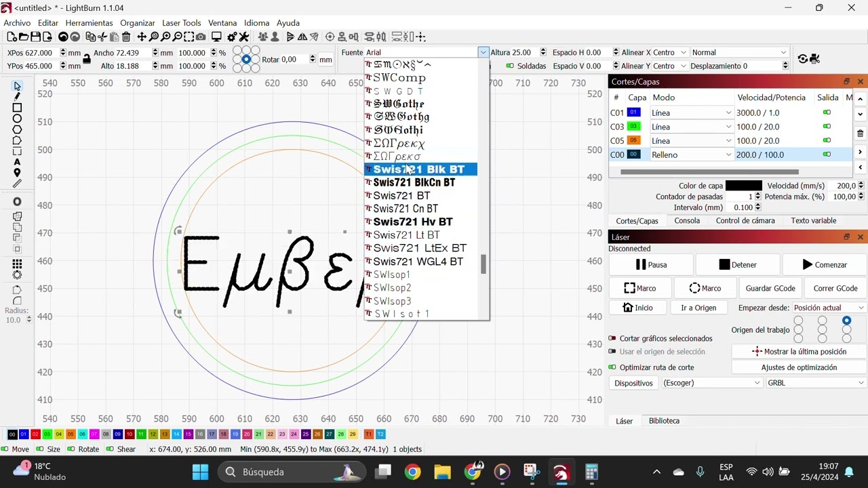
Task: Click the Pausa button
Action: coord(650,265)
